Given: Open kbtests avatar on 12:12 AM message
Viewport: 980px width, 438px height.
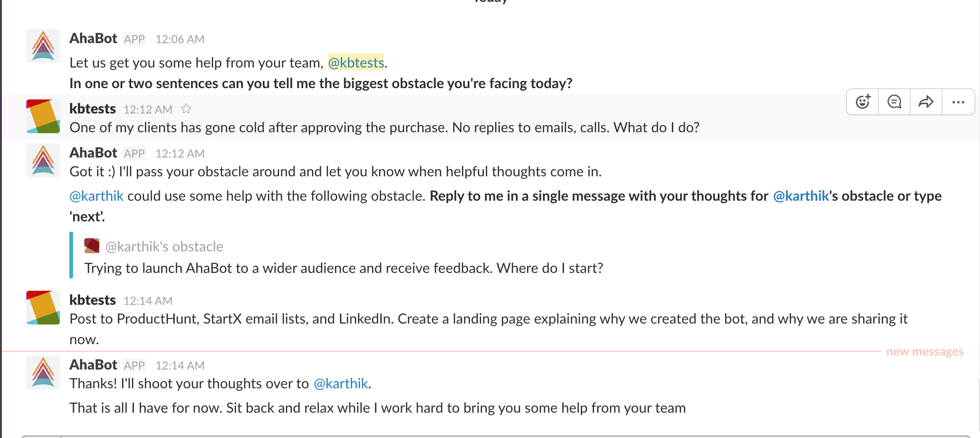Looking at the screenshot, I should (43, 116).
